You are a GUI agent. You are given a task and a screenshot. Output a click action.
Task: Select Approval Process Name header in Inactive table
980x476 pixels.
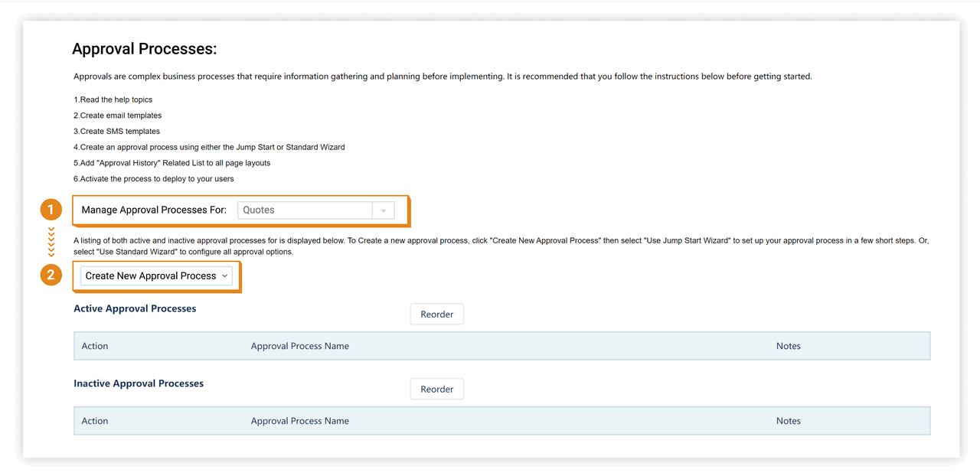pos(299,421)
